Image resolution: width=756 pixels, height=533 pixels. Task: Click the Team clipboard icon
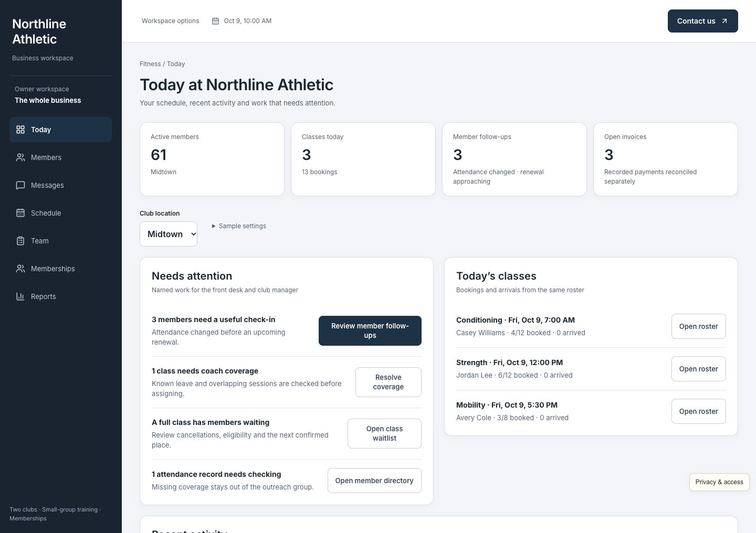[20, 241]
